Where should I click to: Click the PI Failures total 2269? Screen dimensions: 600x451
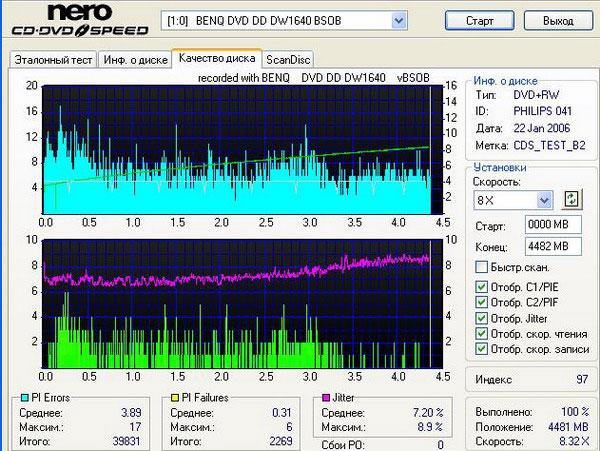[x=280, y=441]
